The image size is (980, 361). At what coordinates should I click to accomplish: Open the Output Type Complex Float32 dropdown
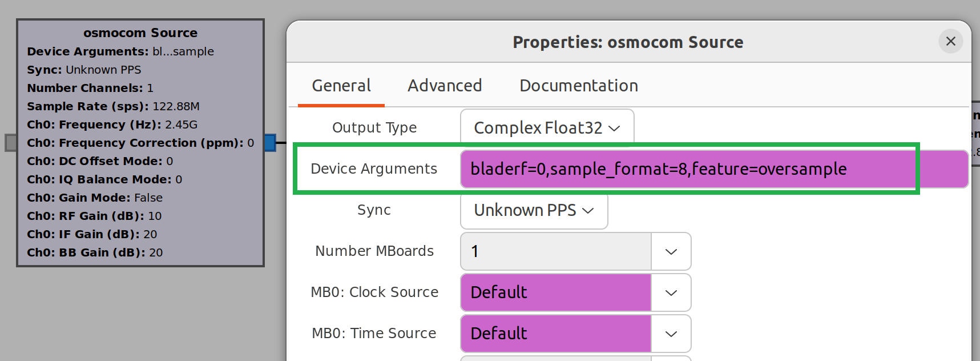(x=547, y=128)
